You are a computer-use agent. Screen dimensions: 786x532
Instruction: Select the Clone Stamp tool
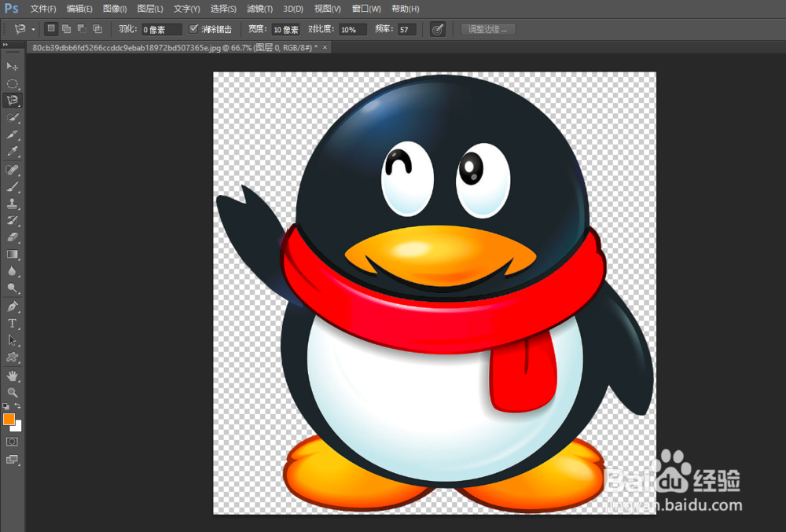coord(13,204)
